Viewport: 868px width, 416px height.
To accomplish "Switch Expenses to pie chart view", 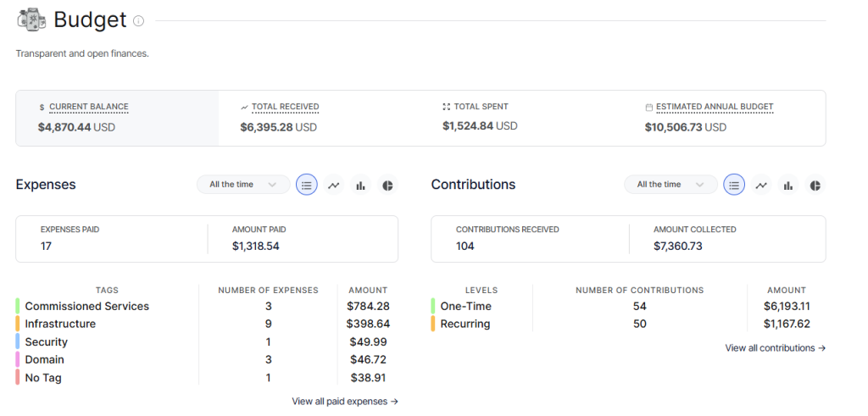I will (387, 185).
